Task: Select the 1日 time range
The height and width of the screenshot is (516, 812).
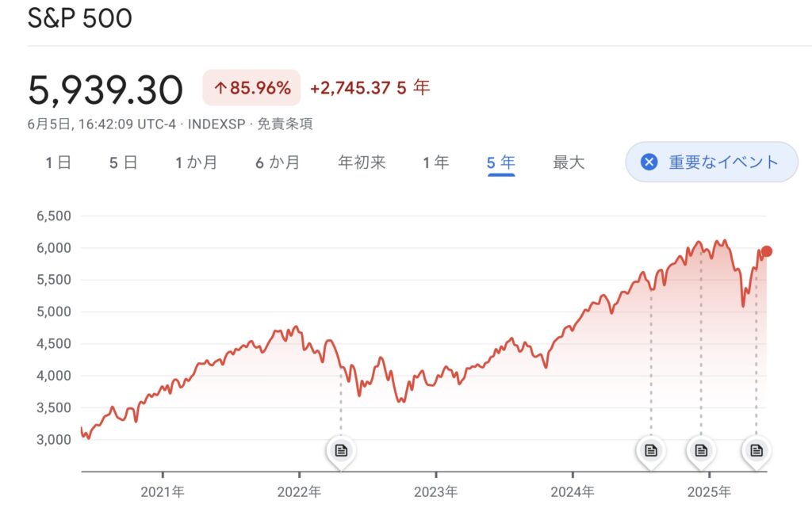Action: pyautogui.click(x=58, y=162)
